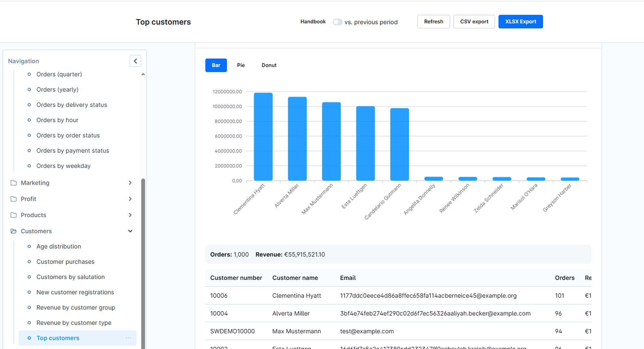Screen dimensions: 644x349
Task: Expand the Profit category chevron
Action: pyautogui.click(x=130, y=199)
